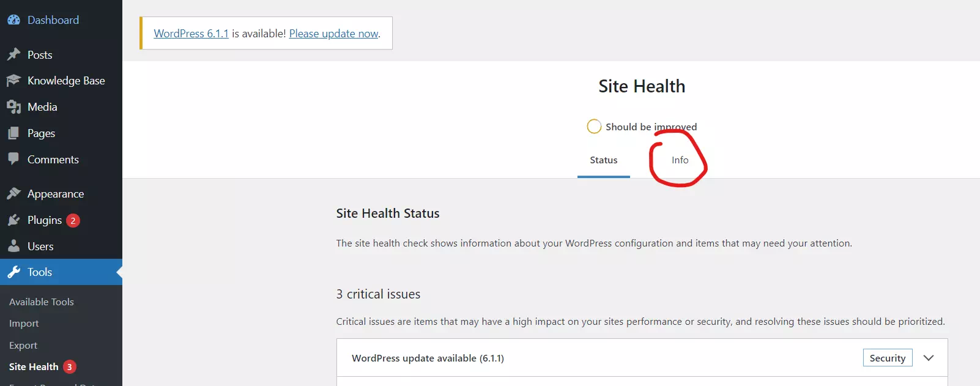
Task: Click the Plugins update count badge
Action: 73,220
